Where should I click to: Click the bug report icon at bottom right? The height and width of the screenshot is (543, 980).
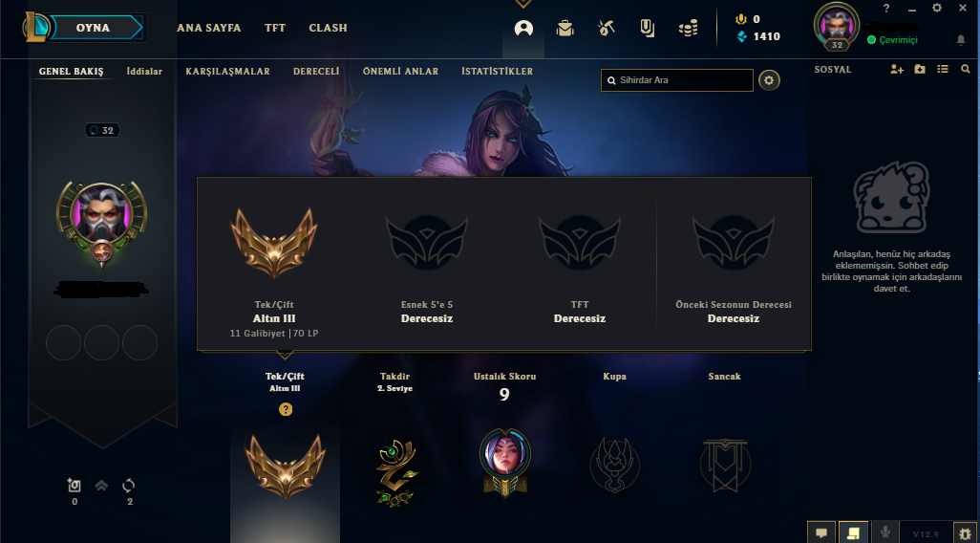click(964, 533)
